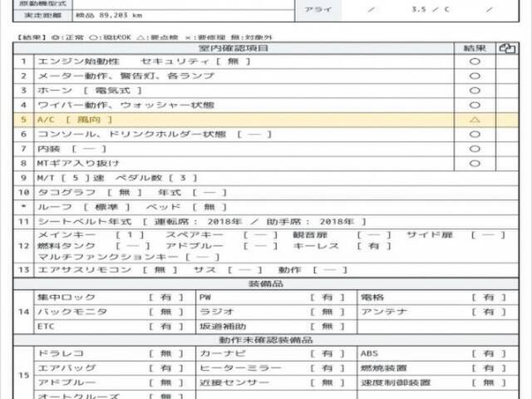Select the 動作未確認装備品 section header
The image size is (532, 399).
coord(266,340)
